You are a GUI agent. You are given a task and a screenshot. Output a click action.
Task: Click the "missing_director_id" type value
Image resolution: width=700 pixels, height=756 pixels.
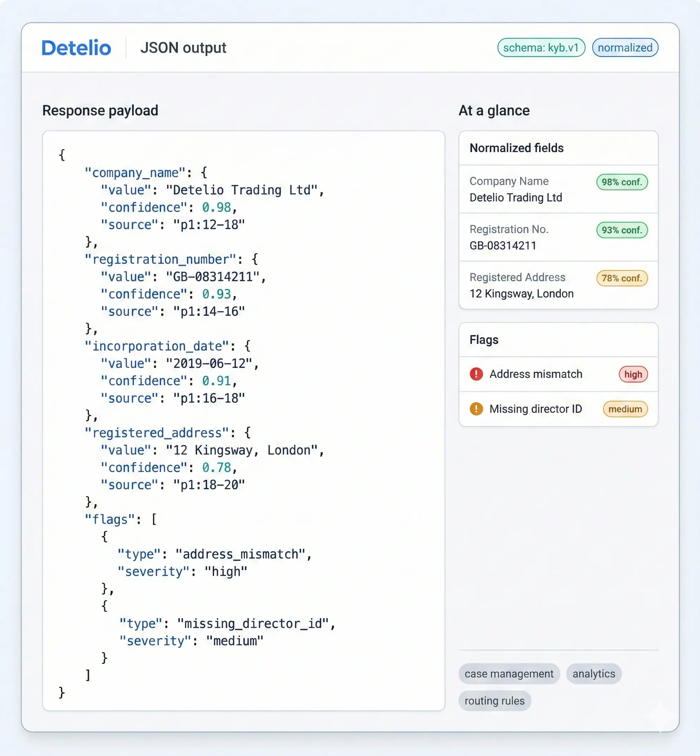[253, 624]
